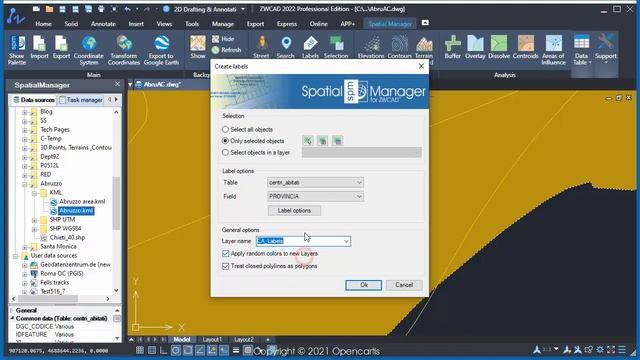Screen dimensions: 640x360
Task: Click the Cancel button
Action: pos(404,285)
